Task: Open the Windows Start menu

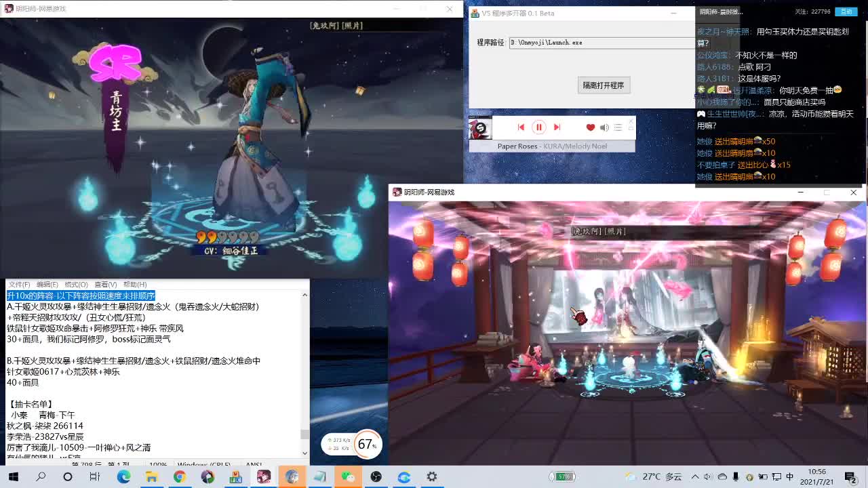Action: pyautogui.click(x=14, y=476)
